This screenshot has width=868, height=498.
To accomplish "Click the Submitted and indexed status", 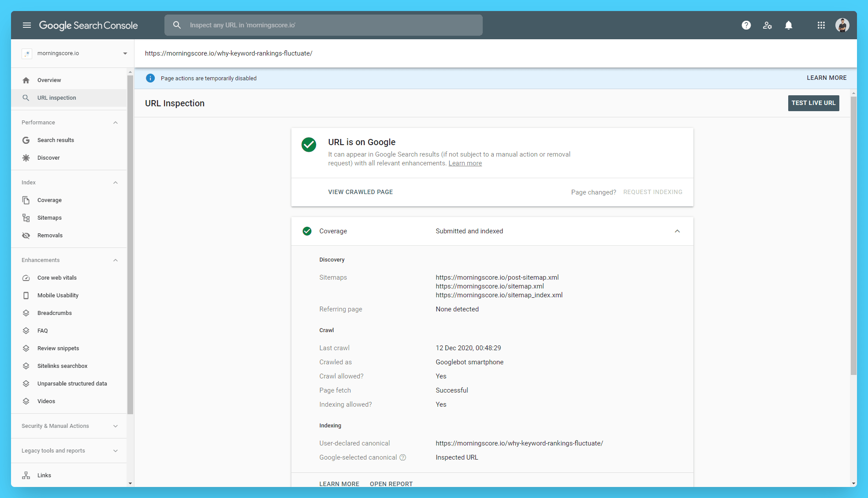I will click(x=469, y=231).
